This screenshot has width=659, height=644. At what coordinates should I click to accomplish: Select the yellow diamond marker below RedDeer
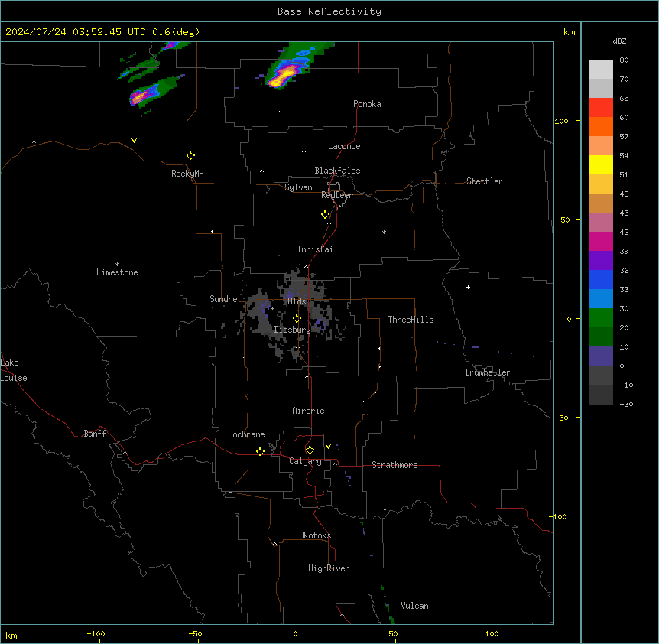coord(326,215)
